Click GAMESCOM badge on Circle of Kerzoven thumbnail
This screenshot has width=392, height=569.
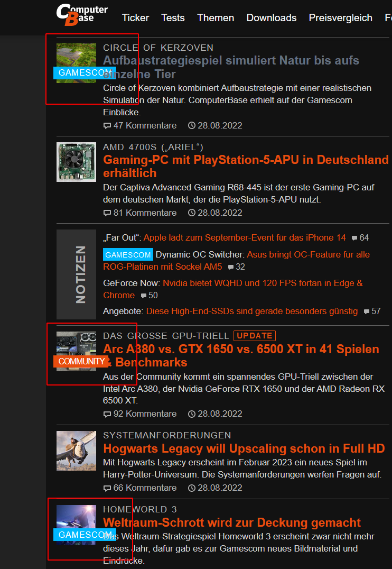click(x=85, y=73)
